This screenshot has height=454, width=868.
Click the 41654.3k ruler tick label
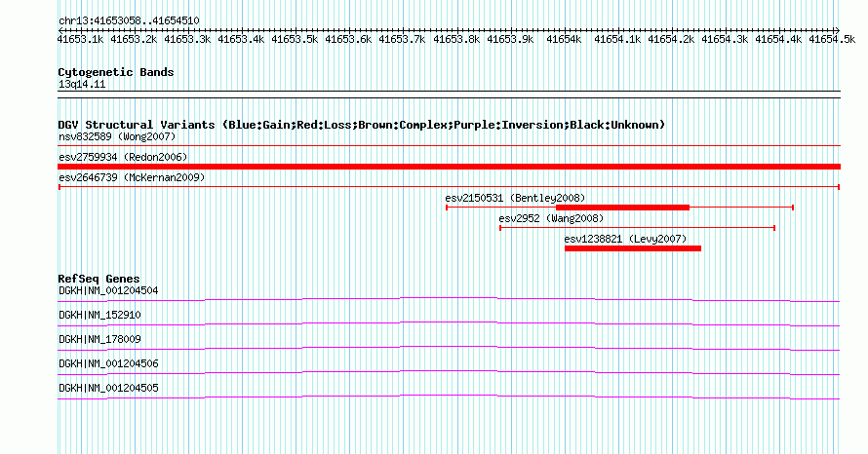pyautogui.click(x=725, y=40)
